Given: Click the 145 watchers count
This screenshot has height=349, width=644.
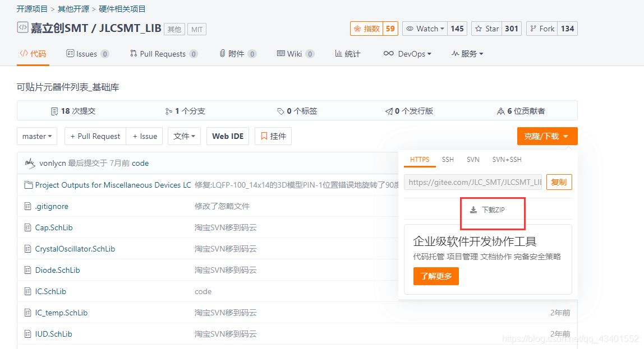Looking at the screenshot, I should click(x=457, y=29).
